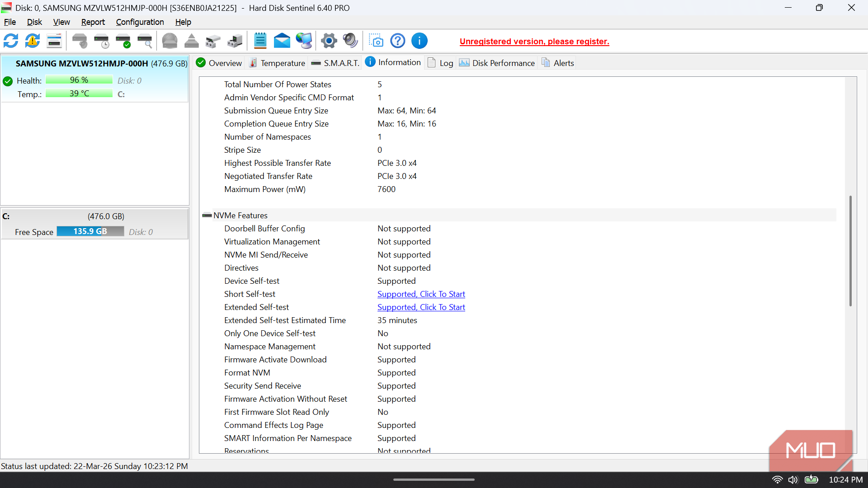Click the grey disk dome icon in toolbar

[x=170, y=41]
